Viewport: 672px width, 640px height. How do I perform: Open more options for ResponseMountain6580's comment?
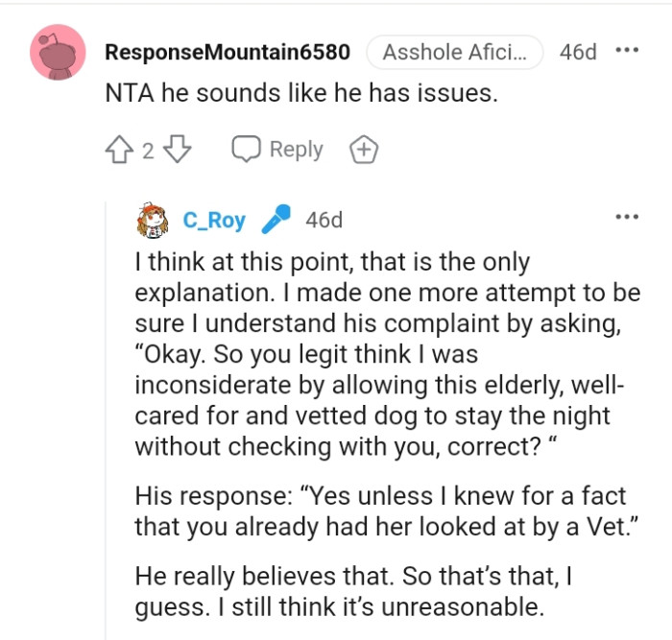(627, 50)
